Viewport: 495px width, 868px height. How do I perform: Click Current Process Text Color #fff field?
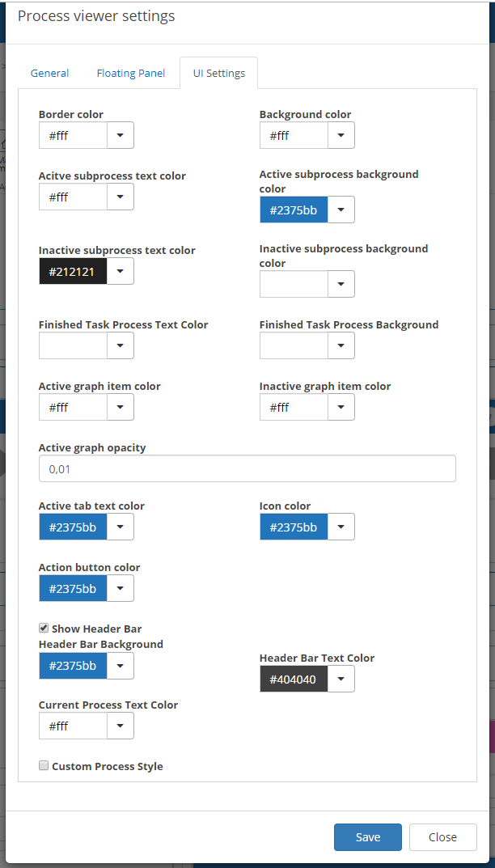point(73,725)
